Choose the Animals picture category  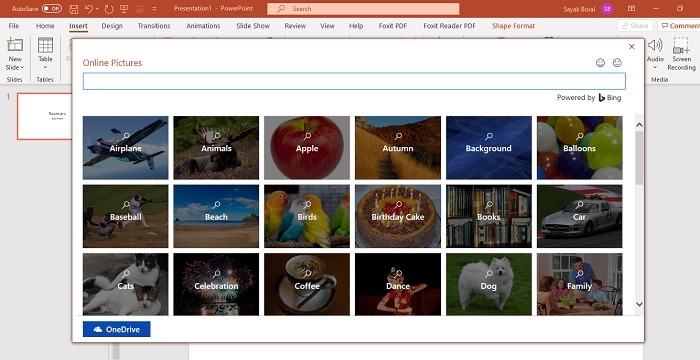pos(216,148)
